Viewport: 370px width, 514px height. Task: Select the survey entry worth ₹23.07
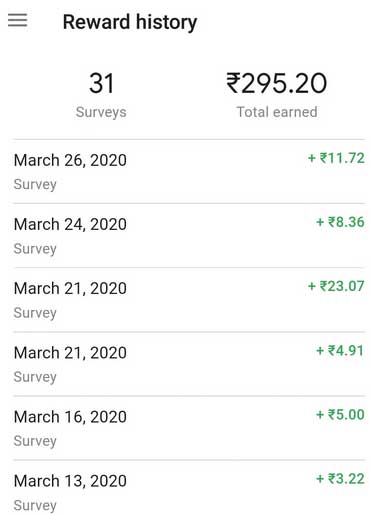(x=189, y=300)
